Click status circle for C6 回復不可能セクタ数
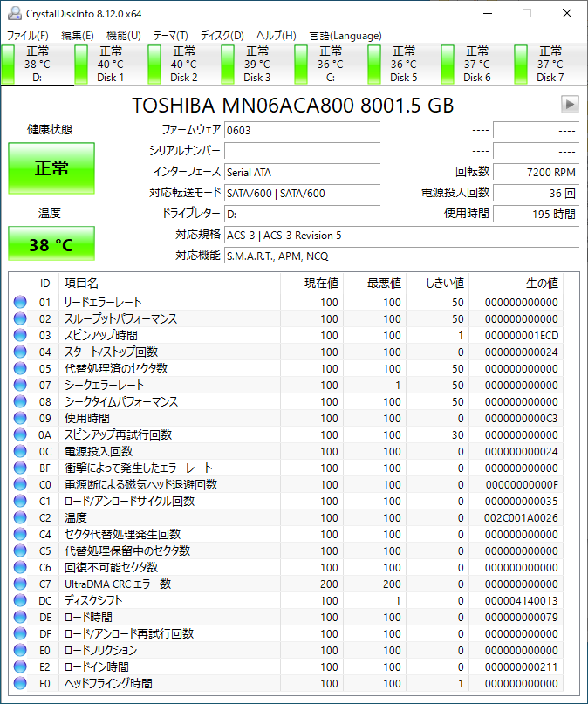Screen dimensions: 588x704 pos(20,567)
